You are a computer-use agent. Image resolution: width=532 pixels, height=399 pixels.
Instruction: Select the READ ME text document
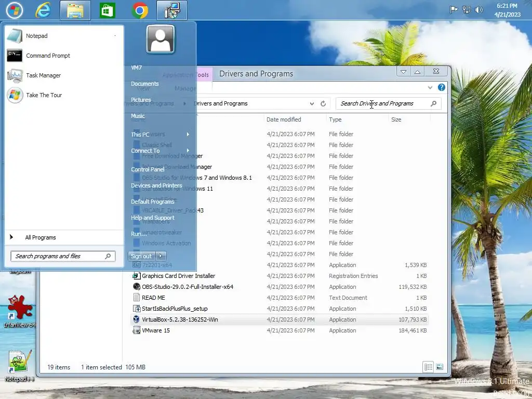coord(153,298)
